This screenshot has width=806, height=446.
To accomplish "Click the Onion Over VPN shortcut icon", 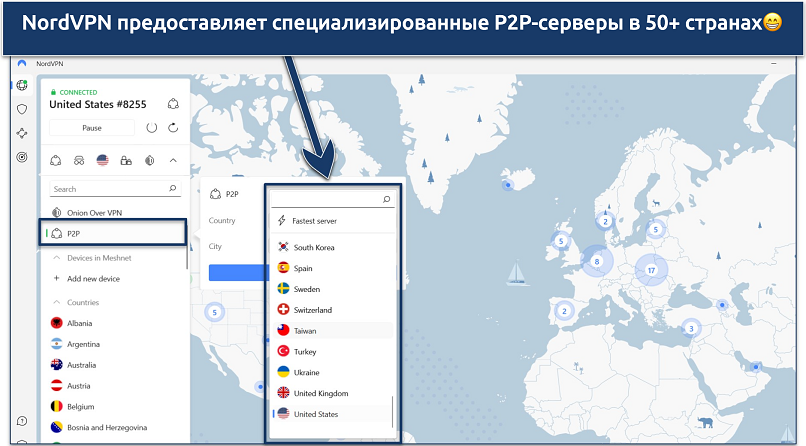I will point(149,160).
